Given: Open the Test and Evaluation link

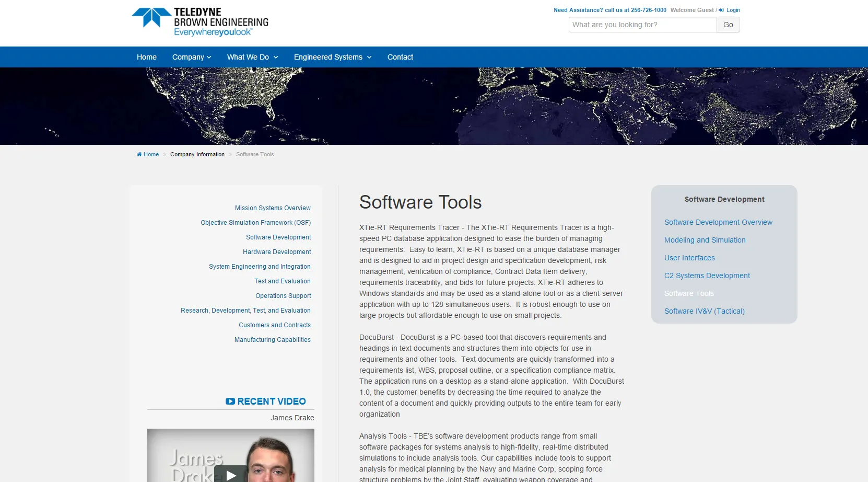Looking at the screenshot, I should pyautogui.click(x=283, y=281).
